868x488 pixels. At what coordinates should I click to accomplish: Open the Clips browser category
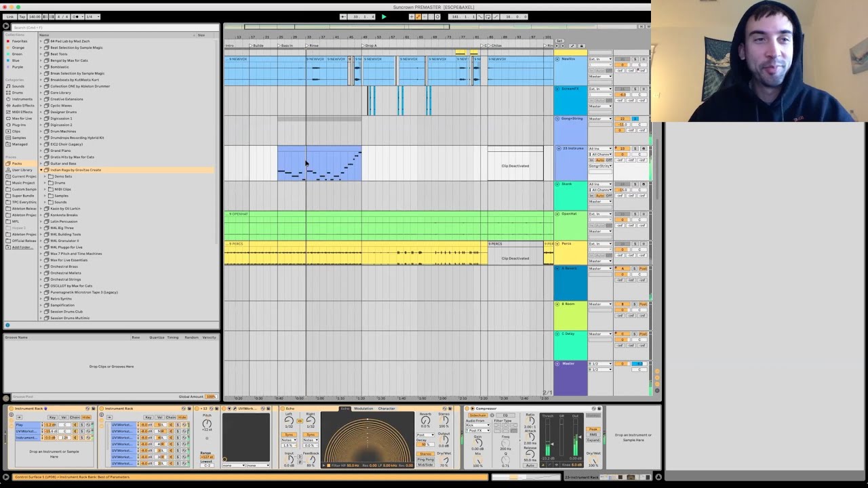17,131
